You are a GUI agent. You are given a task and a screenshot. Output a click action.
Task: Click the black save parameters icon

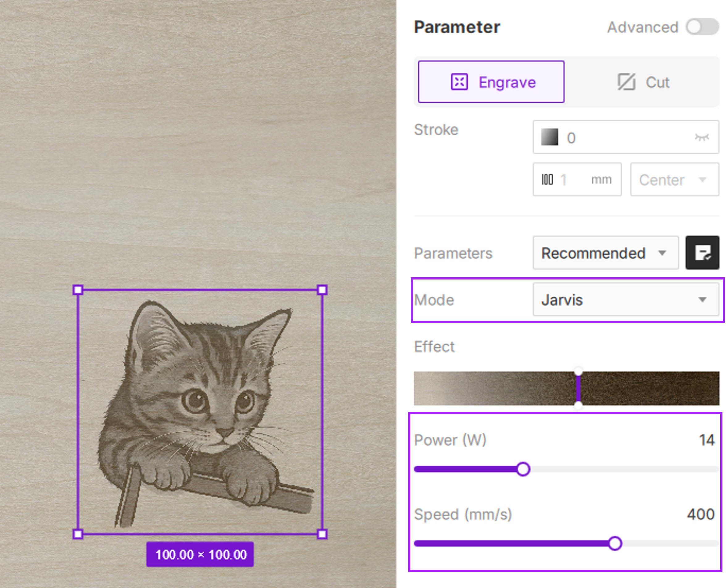[702, 253]
